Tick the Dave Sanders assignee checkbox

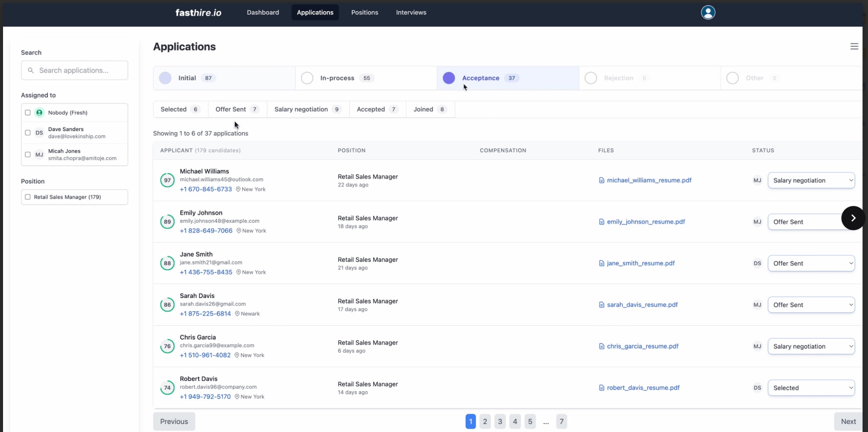[x=28, y=133]
